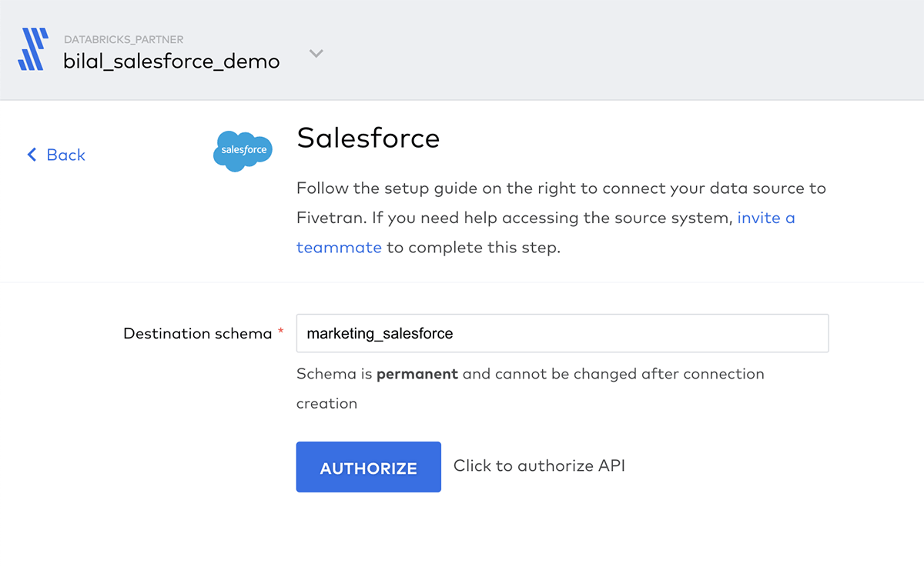This screenshot has width=924, height=567.
Task: Click the left chevron beside Back
Action: 32,155
